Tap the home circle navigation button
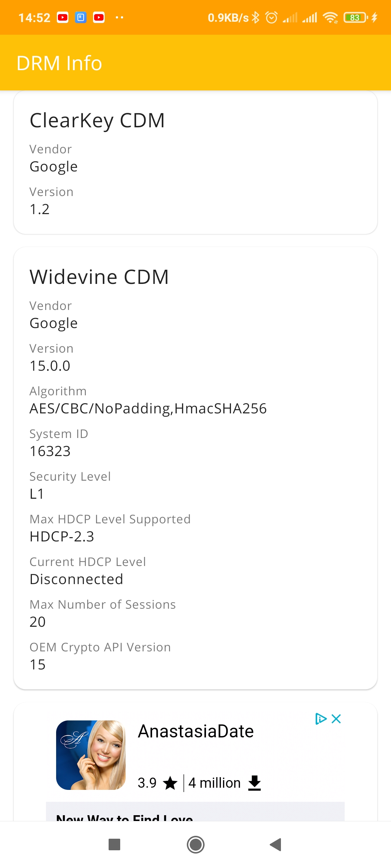Image resolution: width=391 pixels, height=868 pixels. click(x=195, y=845)
